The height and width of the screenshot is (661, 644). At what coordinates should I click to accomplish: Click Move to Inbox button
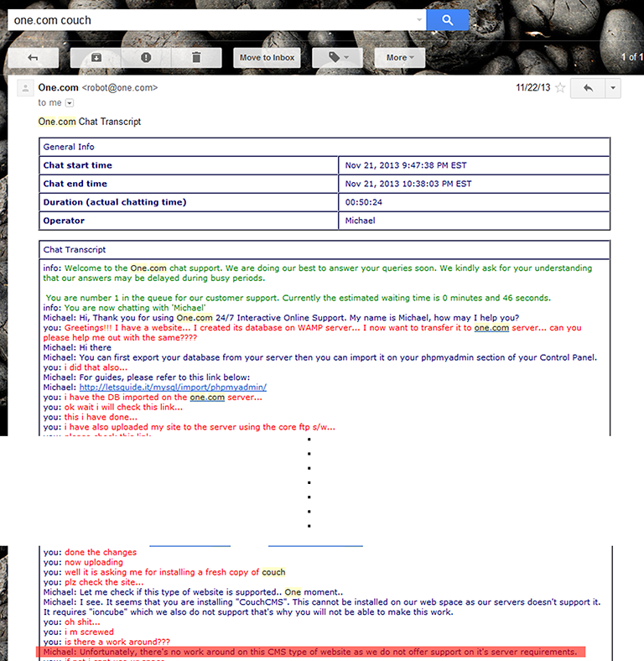[x=267, y=58]
